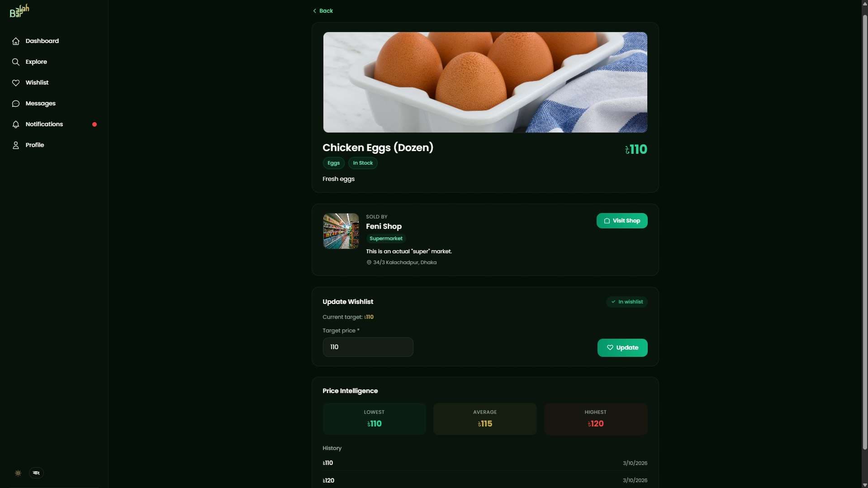Open the Dashboard home icon

click(16, 41)
